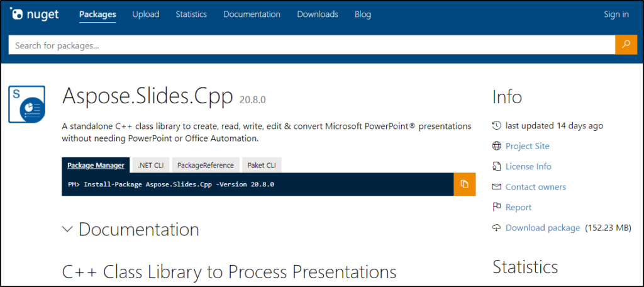This screenshot has height=287, width=644.
Task: Click the globe icon beside Project Site
Action: [497, 146]
